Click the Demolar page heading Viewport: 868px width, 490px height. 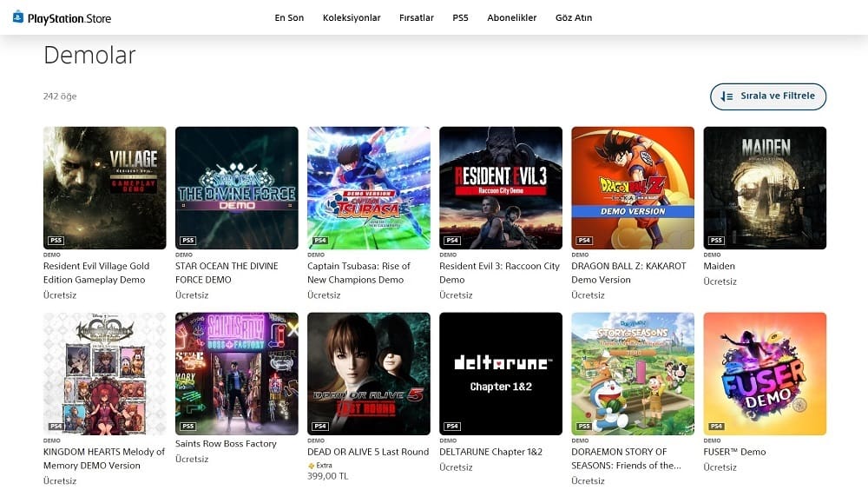pyautogui.click(x=89, y=55)
